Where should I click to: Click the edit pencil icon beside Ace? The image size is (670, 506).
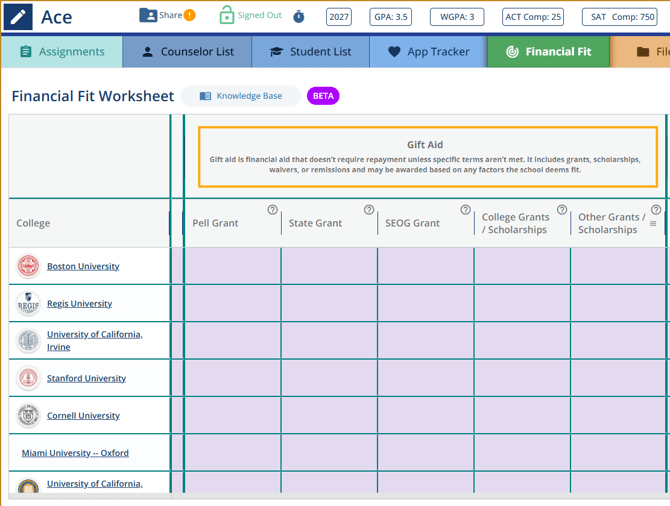coord(19,17)
